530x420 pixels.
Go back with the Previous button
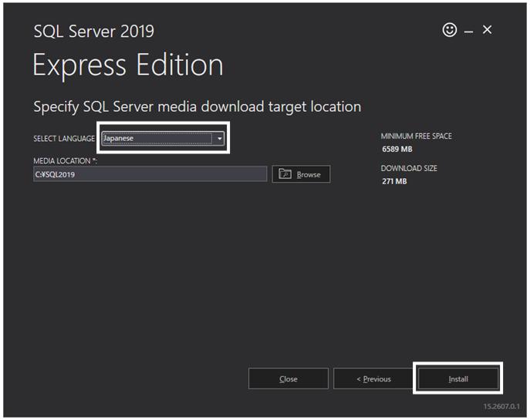tap(373, 379)
